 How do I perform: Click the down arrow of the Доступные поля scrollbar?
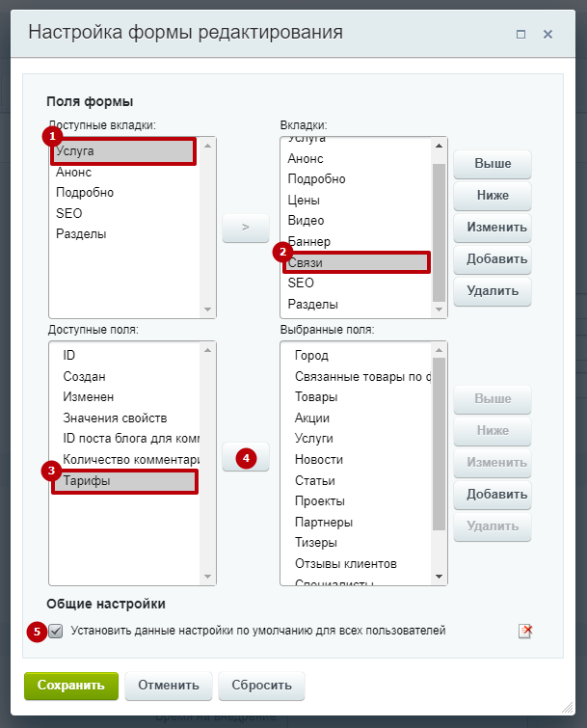tap(207, 577)
